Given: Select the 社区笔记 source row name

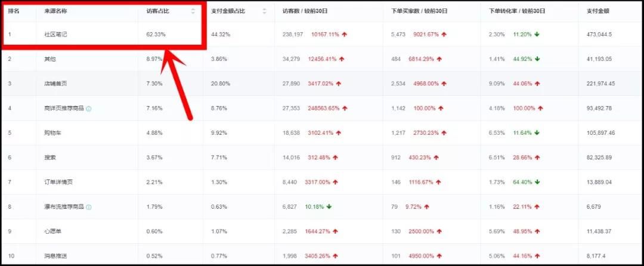Looking at the screenshot, I should tap(56, 35).
